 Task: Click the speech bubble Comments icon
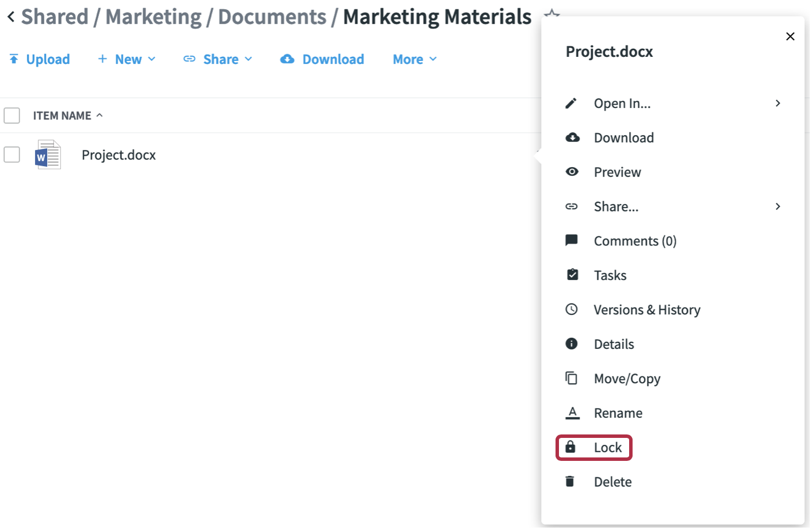coord(572,240)
